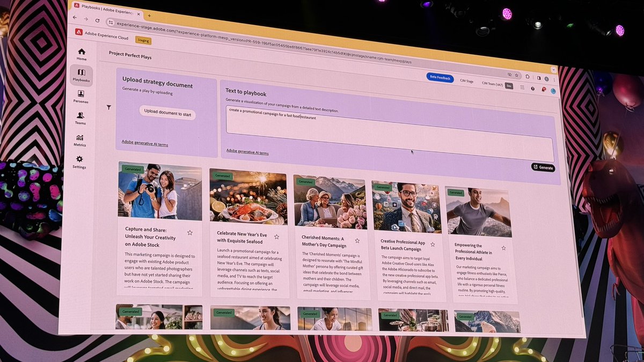The width and height of the screenshot is (644, 362).
Task: Favorite the Celebrate New Year's Eve star
Action: [276, 237]
